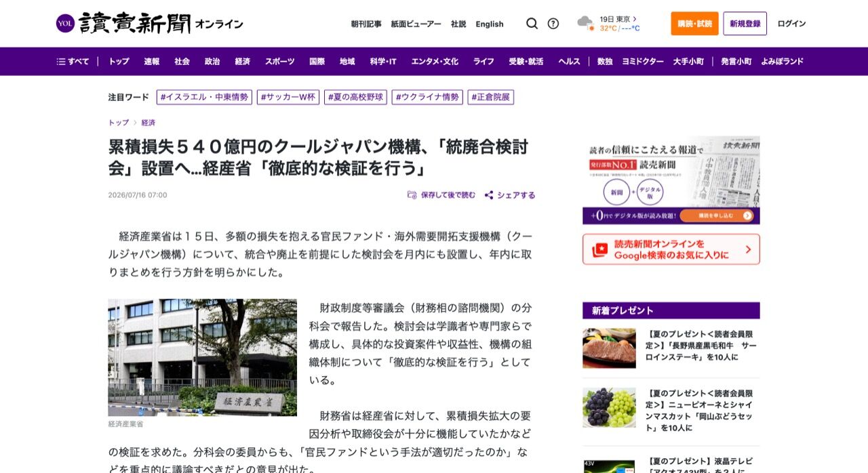Expand the 19日 東京 weather forecast arrow
The width and height of the screenshot is (868, 473).
(634, 19)
